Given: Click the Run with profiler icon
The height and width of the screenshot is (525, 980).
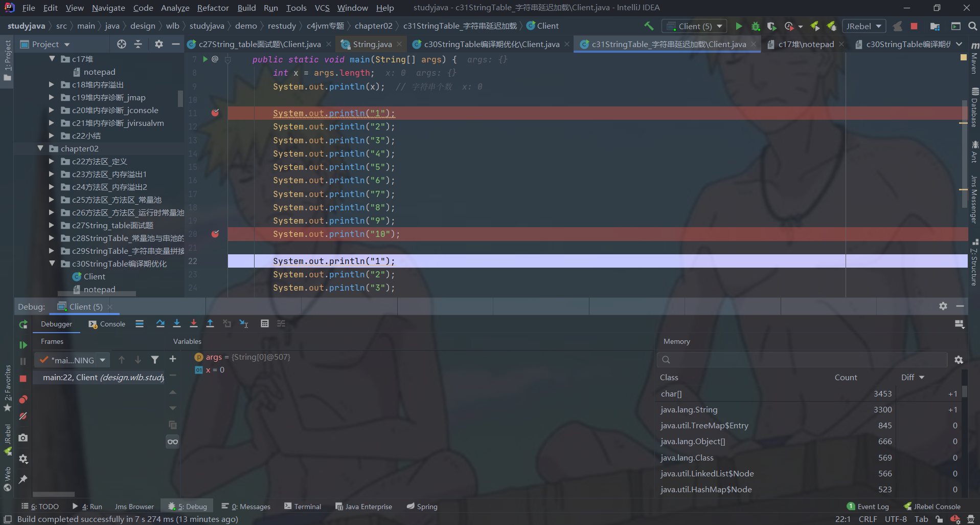Looking at the screenshot, I should pyautogui.click(x=789, y=26).
